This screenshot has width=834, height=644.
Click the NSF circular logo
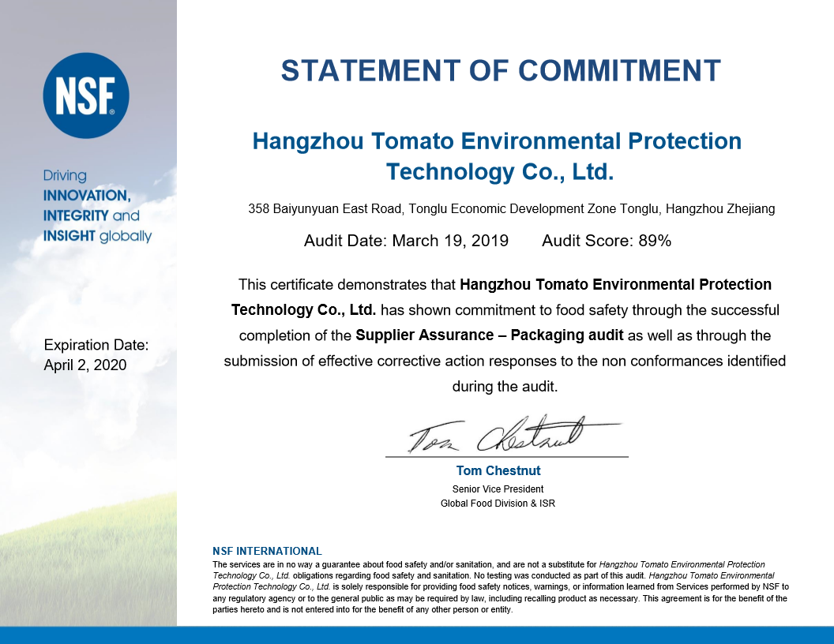click(x=86, y=95)
